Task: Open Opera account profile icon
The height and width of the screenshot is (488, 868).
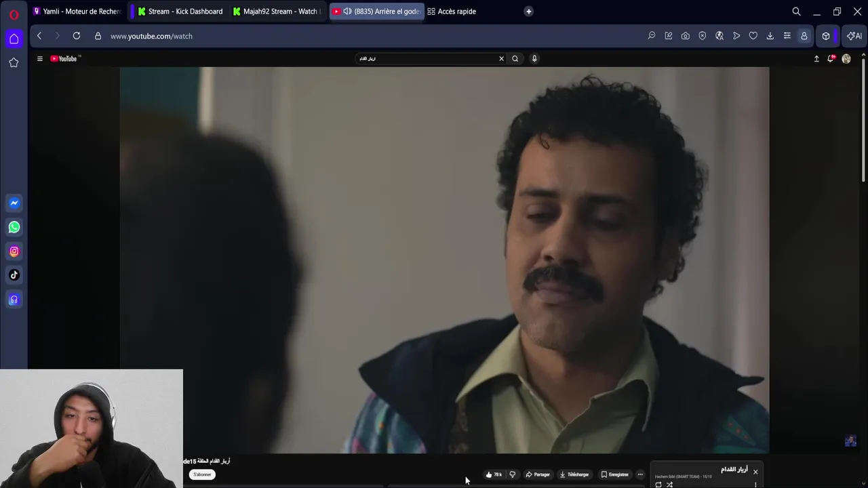Action: click(804, 36)
